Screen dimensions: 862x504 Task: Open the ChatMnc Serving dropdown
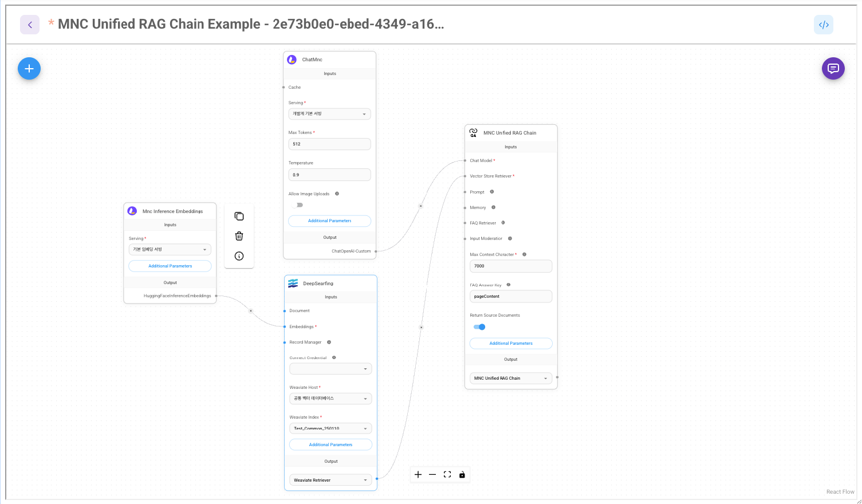click(329, 114)
